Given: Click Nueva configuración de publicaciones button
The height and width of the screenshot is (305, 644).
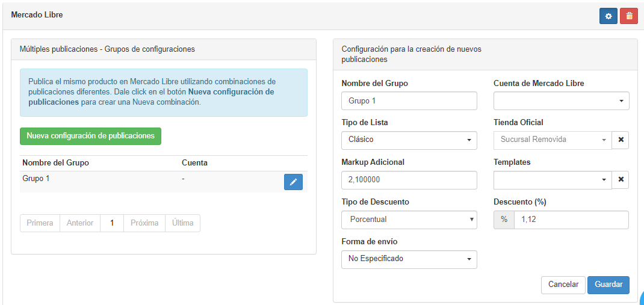Looking at the screenshot, I should (x=90, y=136).
